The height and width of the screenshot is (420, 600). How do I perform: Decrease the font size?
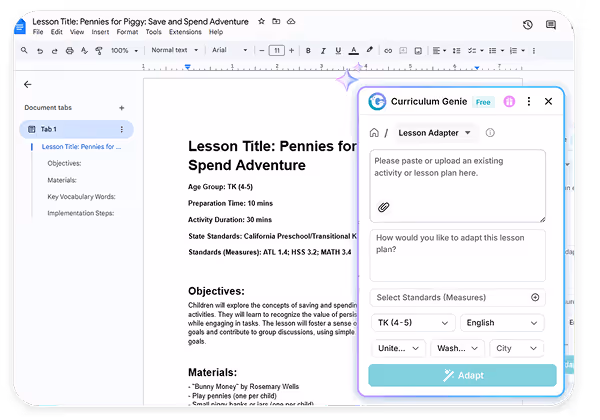[x=262, y=50]
